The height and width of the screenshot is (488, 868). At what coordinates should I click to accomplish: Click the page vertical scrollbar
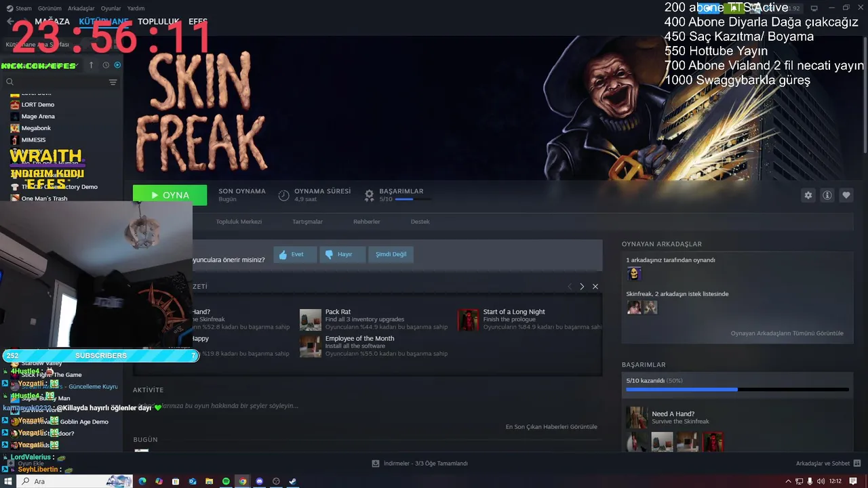coord(865,95)
